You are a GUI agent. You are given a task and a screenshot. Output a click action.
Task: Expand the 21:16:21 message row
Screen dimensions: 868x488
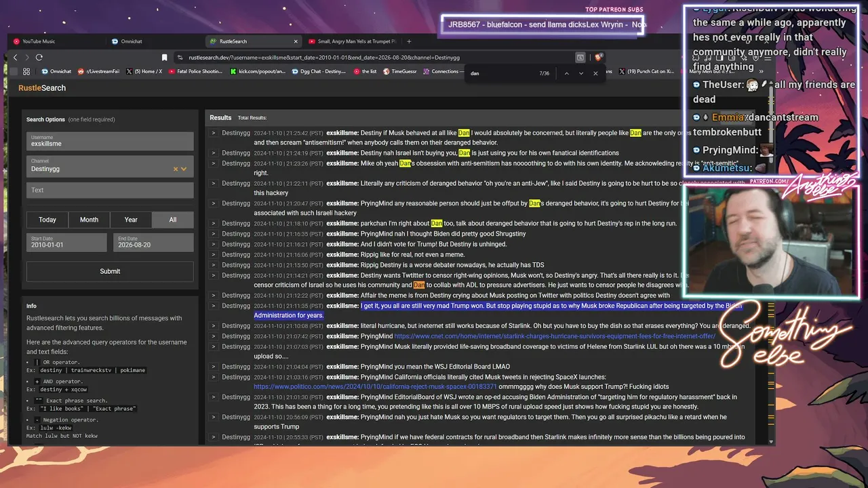coord(213,244)
